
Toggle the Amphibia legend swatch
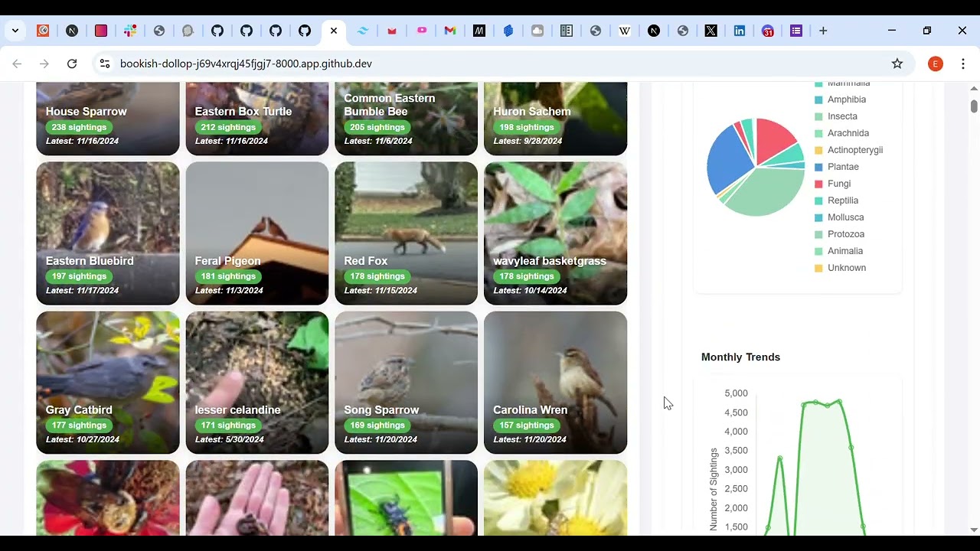click(818, 99)
